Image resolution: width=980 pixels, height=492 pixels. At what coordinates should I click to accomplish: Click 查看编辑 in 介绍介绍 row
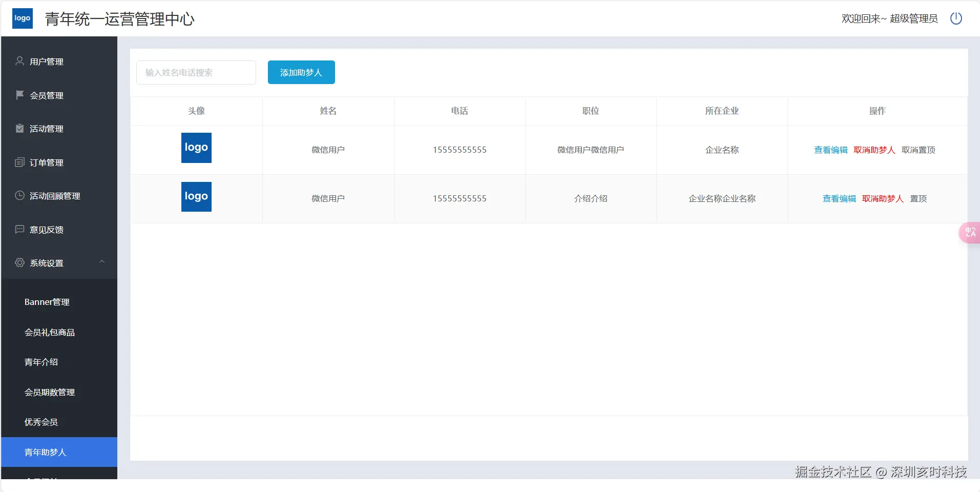839,198
